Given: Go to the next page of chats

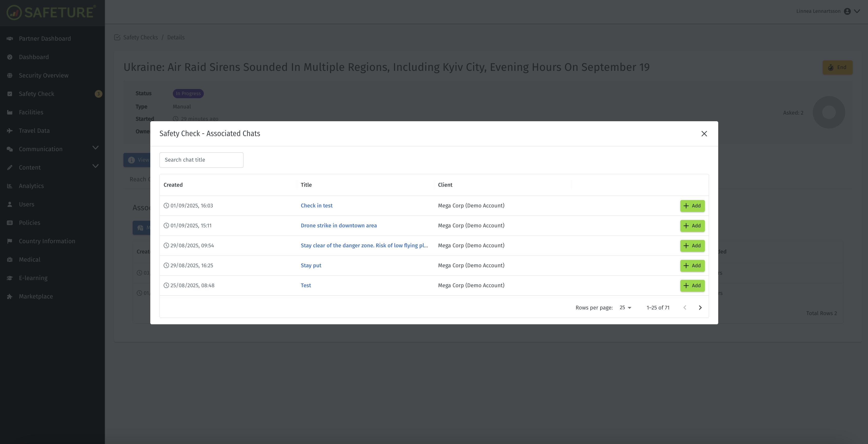Looking at the screenshot, I should tap(700, 307).
